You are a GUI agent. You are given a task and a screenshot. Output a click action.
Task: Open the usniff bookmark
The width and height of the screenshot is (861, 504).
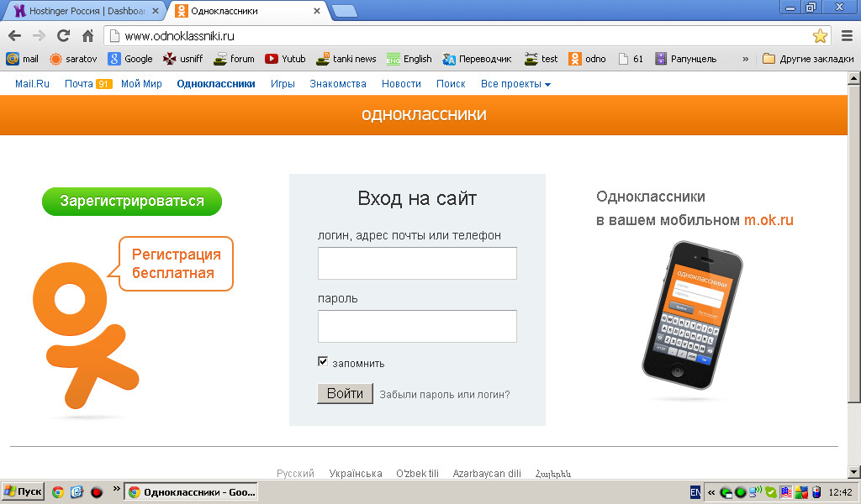coord(182,59)
